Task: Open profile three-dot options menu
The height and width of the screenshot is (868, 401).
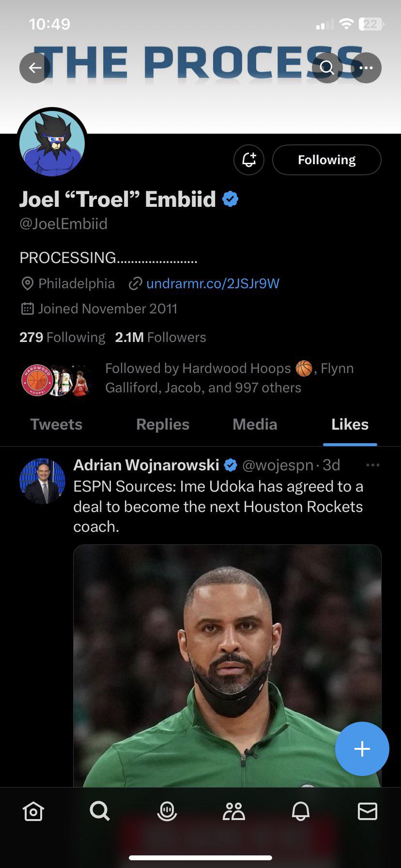Action: [x=366, y=68]
